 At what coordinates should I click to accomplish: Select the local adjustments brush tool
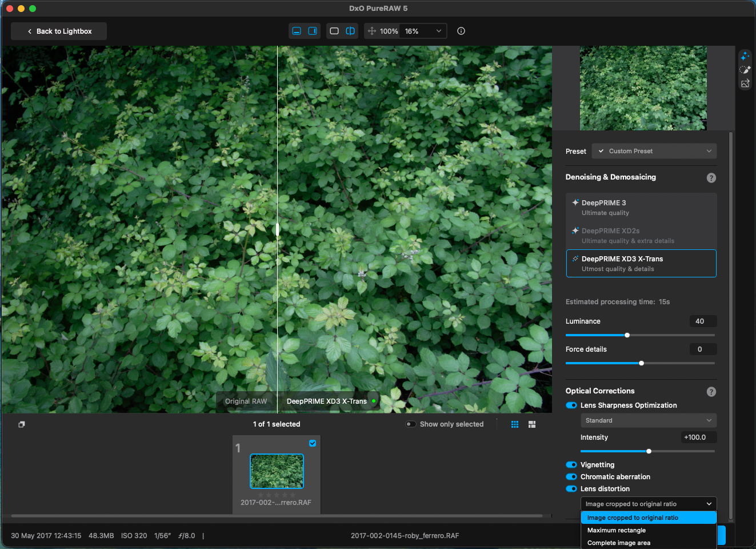[745, 70]
